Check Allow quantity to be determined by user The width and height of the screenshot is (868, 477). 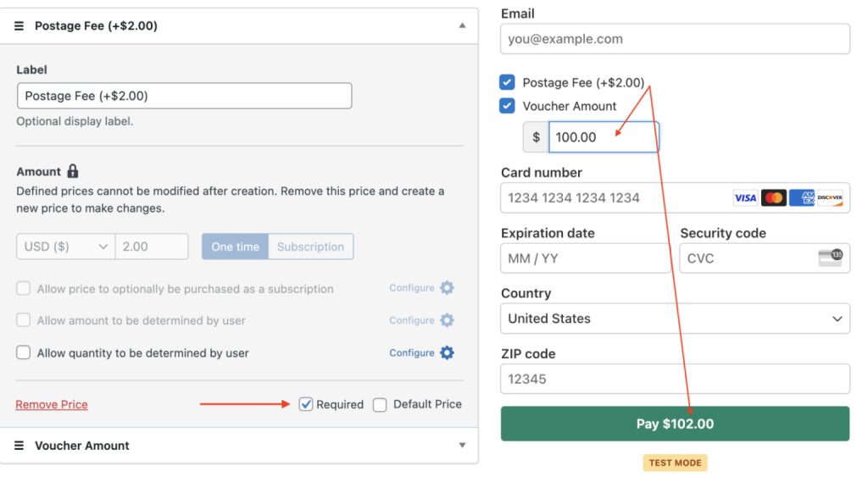24,352
